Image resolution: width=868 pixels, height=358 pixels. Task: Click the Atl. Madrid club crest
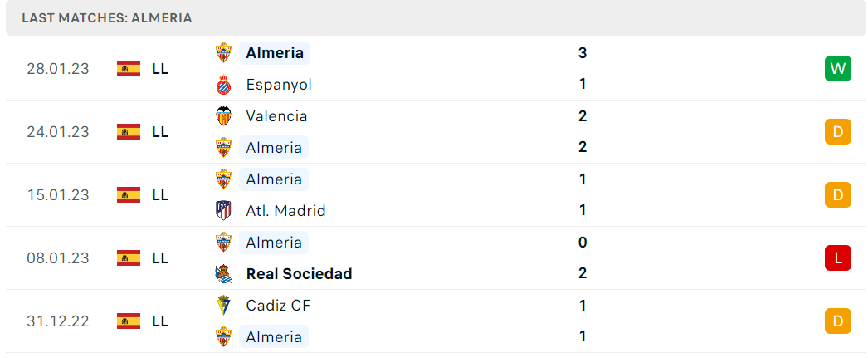tap(224, 211)
